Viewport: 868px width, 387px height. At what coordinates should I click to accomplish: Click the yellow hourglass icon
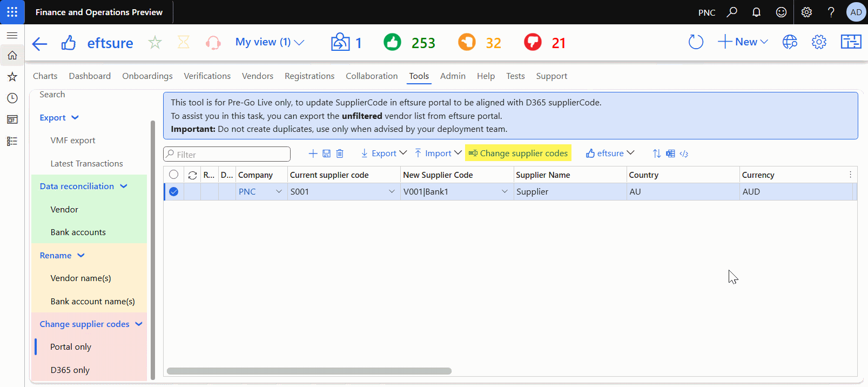184,42
